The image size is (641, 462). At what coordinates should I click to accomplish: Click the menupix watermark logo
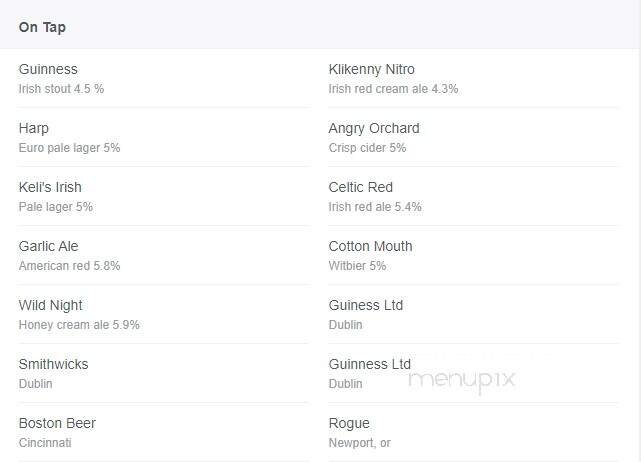461,380
